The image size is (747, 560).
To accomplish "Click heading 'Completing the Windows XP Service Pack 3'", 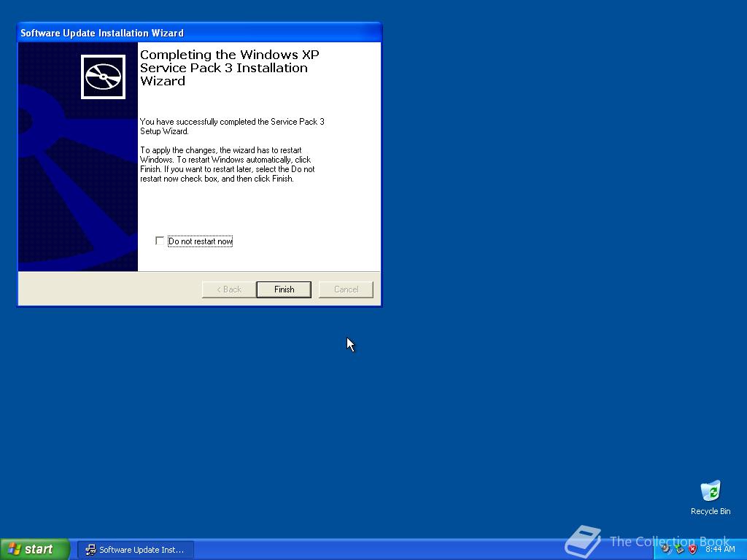I will 230,61.
